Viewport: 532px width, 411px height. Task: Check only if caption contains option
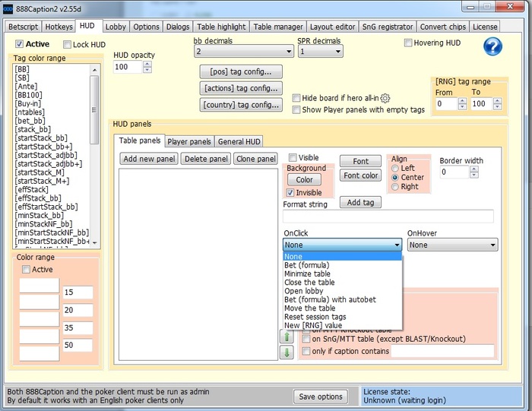tap(306, 351)
